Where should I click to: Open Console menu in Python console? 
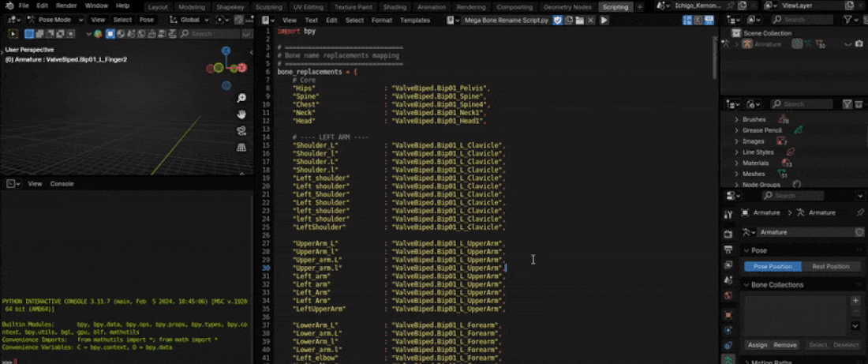[62, 183]
